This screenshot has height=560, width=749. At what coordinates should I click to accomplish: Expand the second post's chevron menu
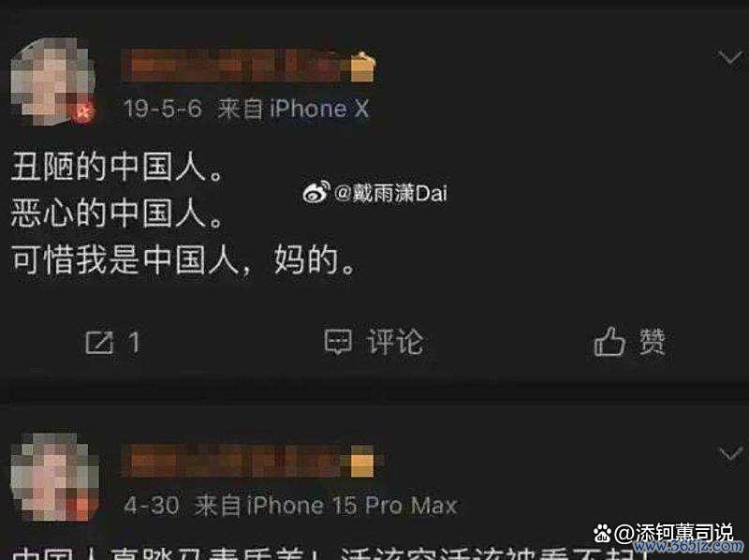[731, 452]
